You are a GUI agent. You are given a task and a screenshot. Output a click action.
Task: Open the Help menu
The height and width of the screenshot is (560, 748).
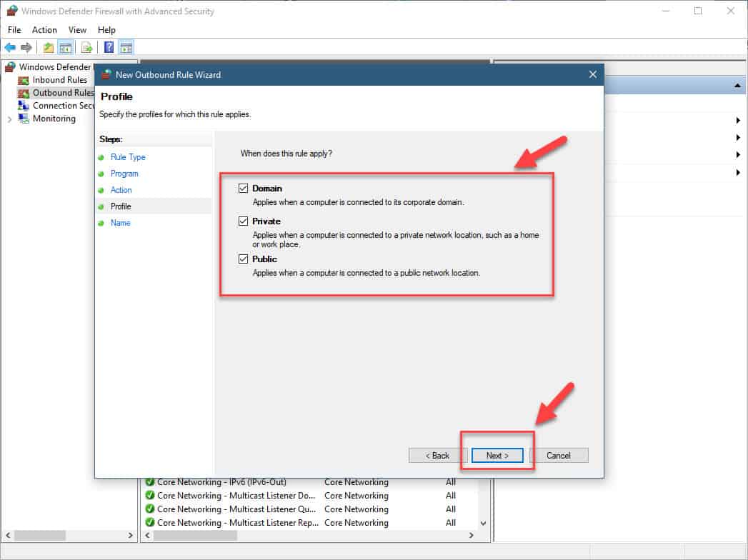(x=106, y=29)
